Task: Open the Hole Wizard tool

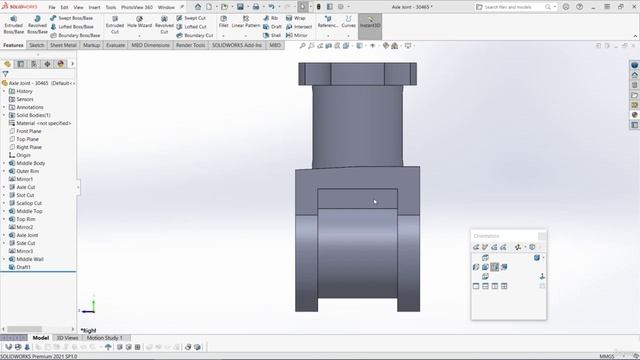Action: coord(139,22)
